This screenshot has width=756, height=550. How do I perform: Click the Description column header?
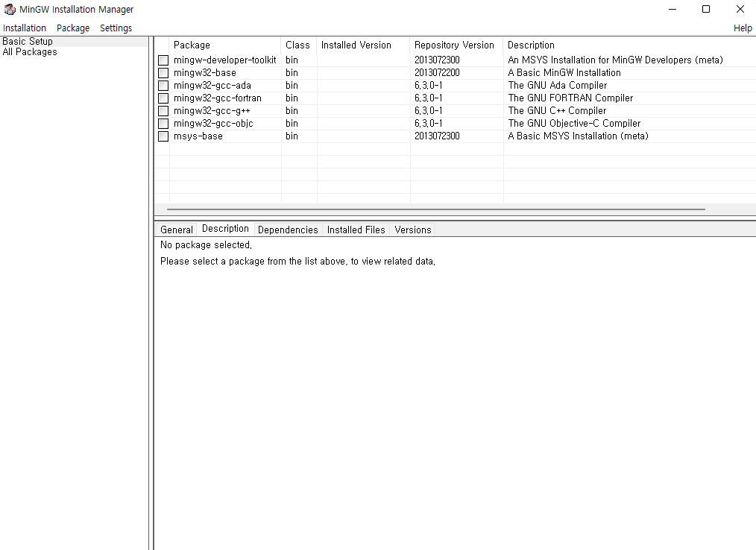coord(629,45)
